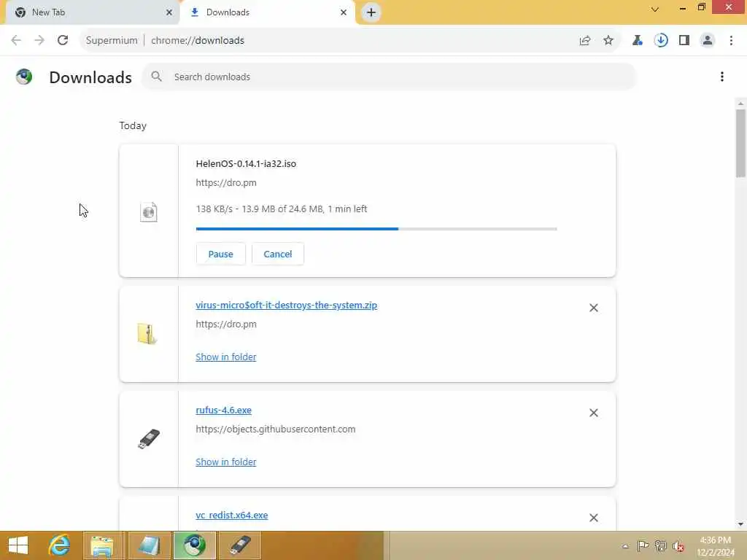Open the browser three-dot menu
The width and height of the screenshot is (747, 560).
pos(731,41)
